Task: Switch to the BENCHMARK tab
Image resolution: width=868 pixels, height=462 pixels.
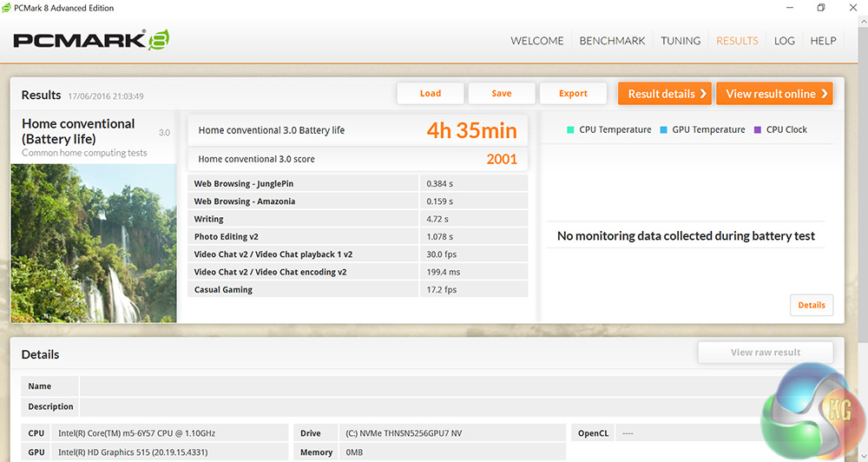Action: click(x=612, y=41)
